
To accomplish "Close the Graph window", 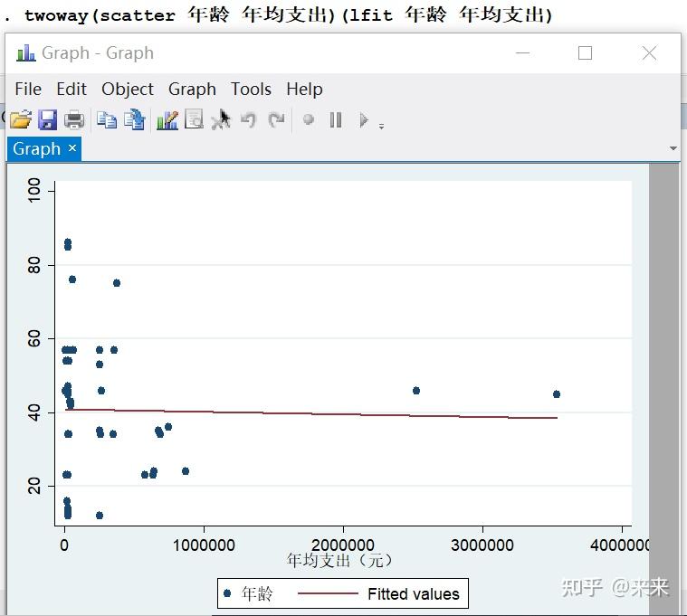I will (649, 53).
